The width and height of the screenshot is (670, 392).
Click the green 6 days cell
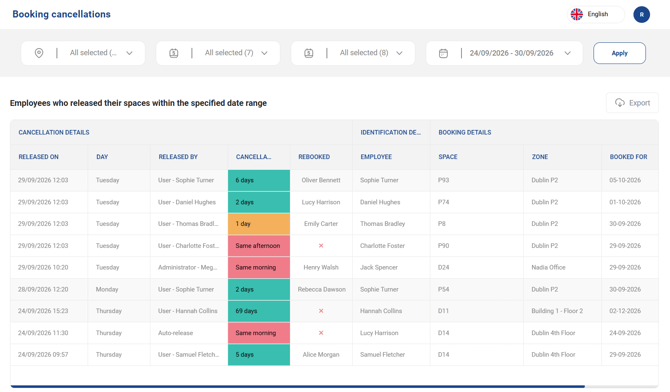pyautogui.click(x=259, y=180)
